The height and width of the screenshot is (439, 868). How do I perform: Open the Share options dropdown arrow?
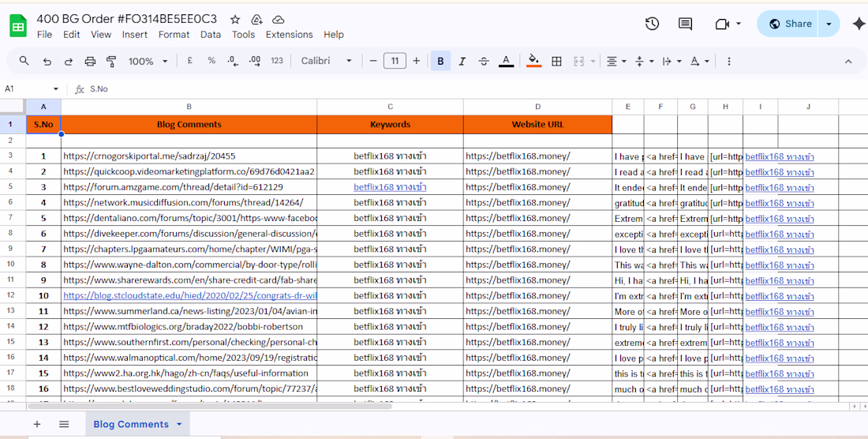click(x=829, y=24)
